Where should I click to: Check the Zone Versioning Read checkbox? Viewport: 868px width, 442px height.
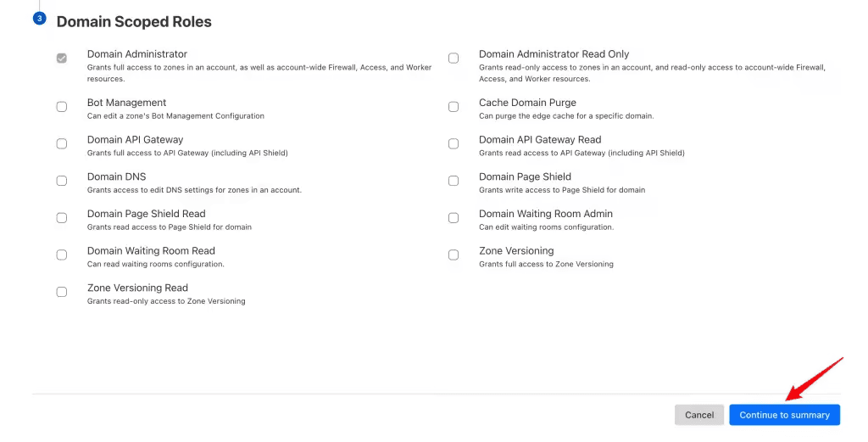[62, 292]
